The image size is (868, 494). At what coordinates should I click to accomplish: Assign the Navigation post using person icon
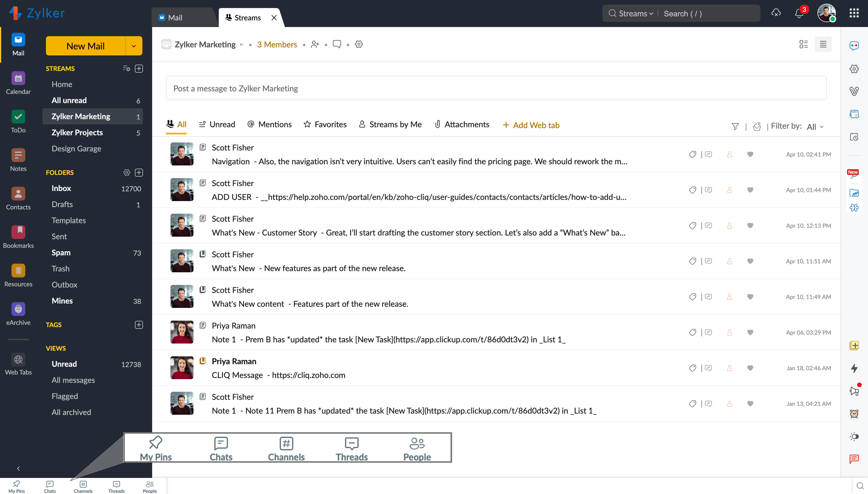click(x=729, y=155)
